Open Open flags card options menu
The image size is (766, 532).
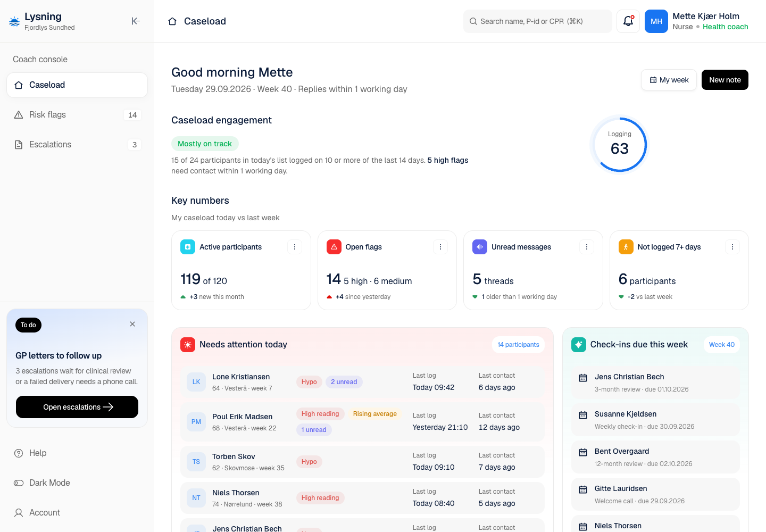440,247
